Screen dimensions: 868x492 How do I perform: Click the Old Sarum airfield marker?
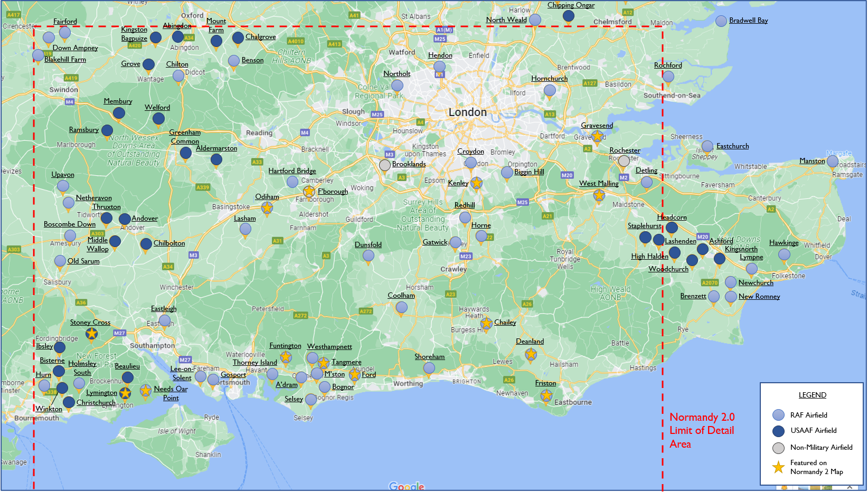coord(60,261)
